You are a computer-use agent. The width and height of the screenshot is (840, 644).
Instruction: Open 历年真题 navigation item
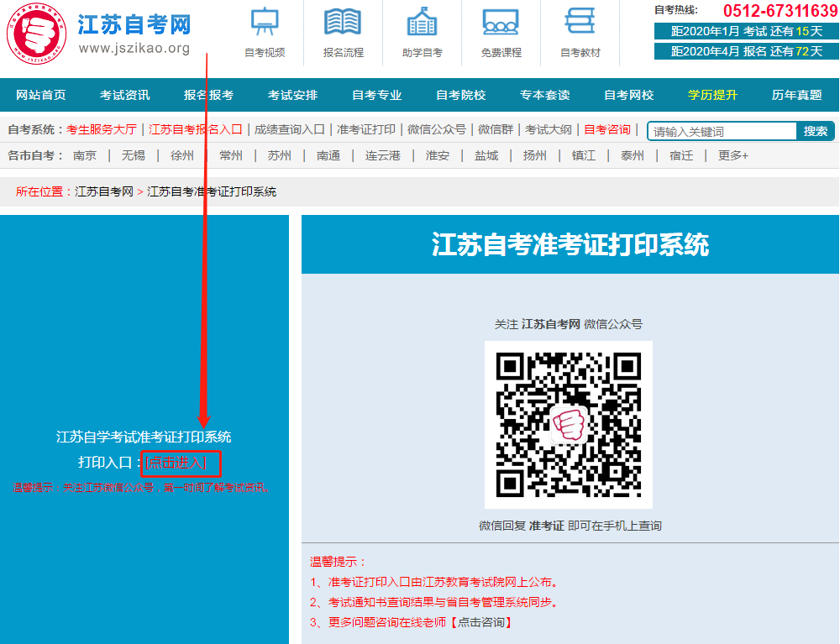point(796,95)
